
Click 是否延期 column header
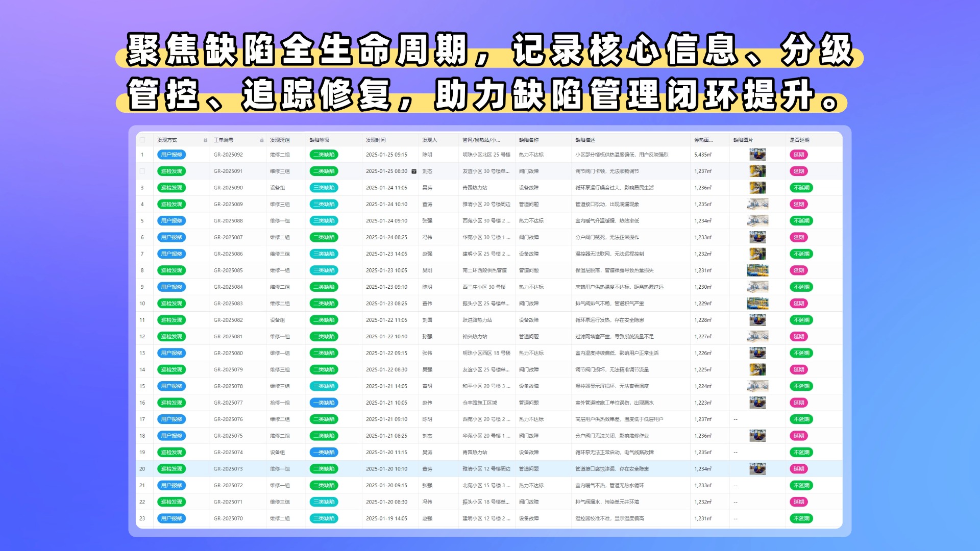coord(799,140)
